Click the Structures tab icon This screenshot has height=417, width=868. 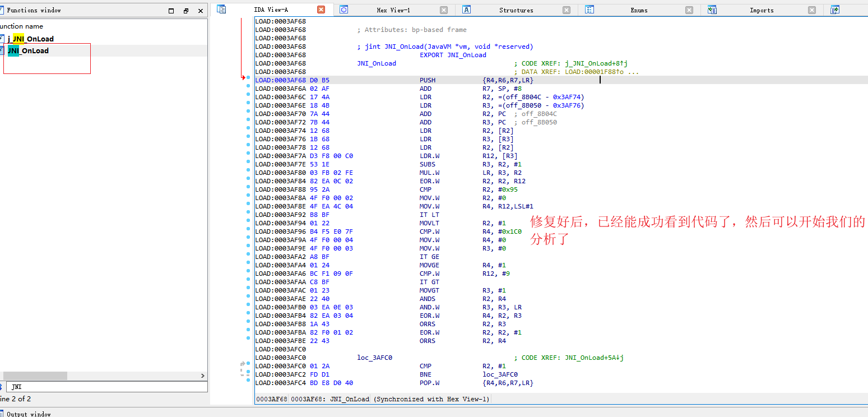(466, 10)
